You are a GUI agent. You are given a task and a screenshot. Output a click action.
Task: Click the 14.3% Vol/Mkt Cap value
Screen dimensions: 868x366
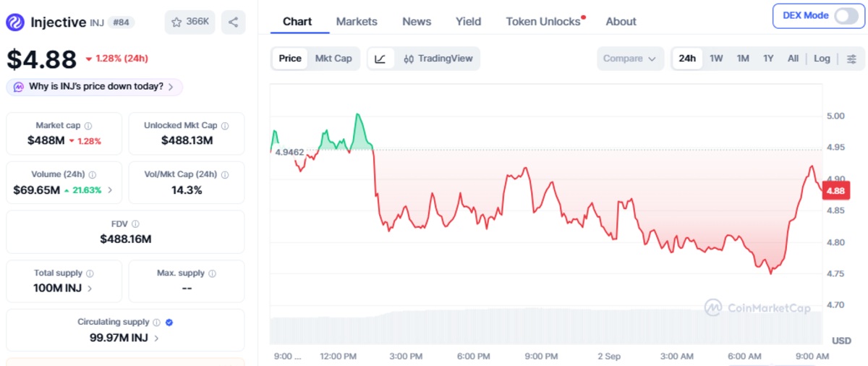coord(187,190)
